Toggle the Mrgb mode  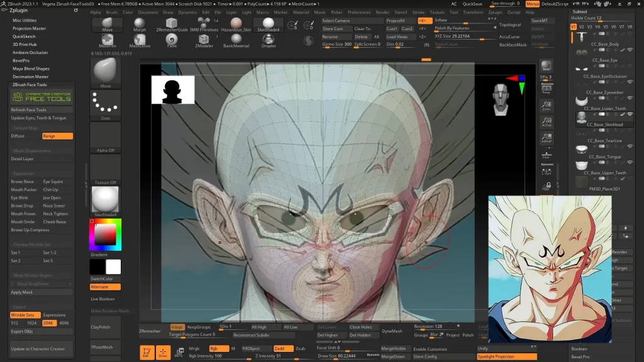click(x=194, y=348)
